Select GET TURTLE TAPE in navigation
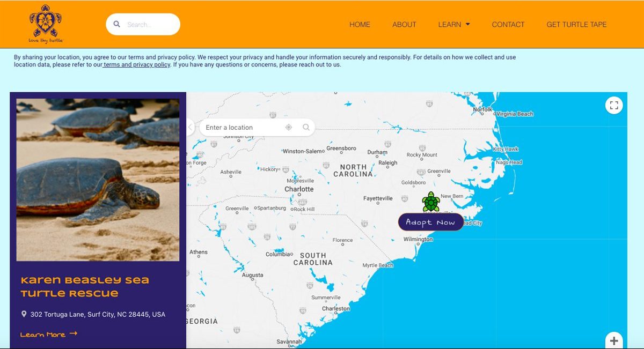644x349 pixels. (x=576, y=24)
